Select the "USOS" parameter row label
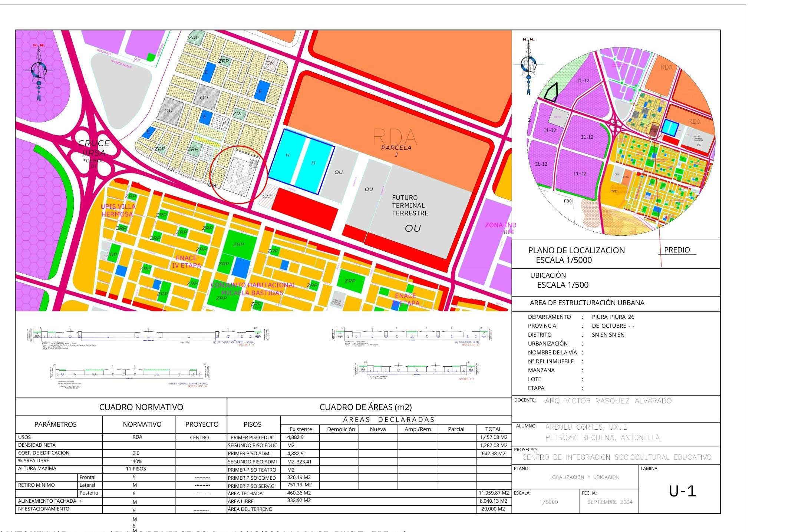 [24, 437]
